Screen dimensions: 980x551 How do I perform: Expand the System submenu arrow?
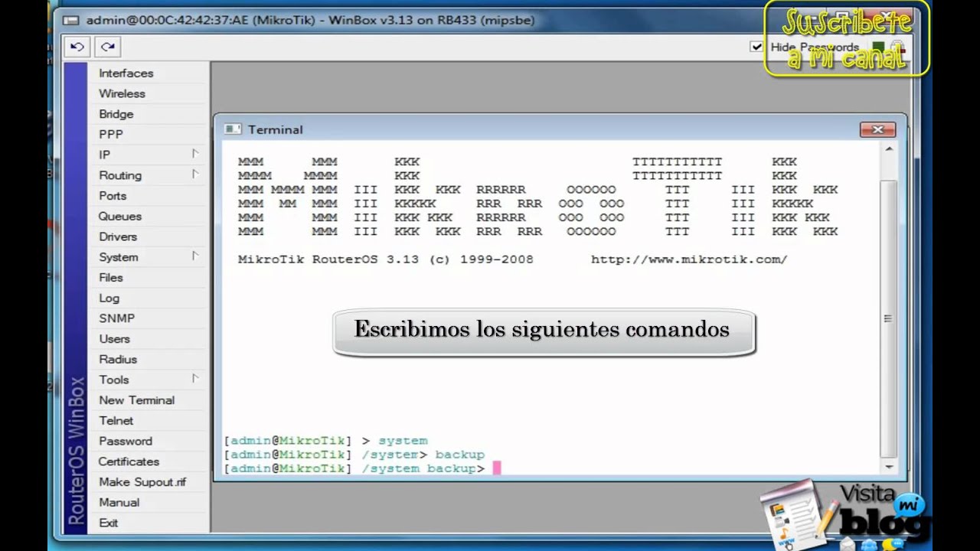pyautogui.click(x=195, y=256)
